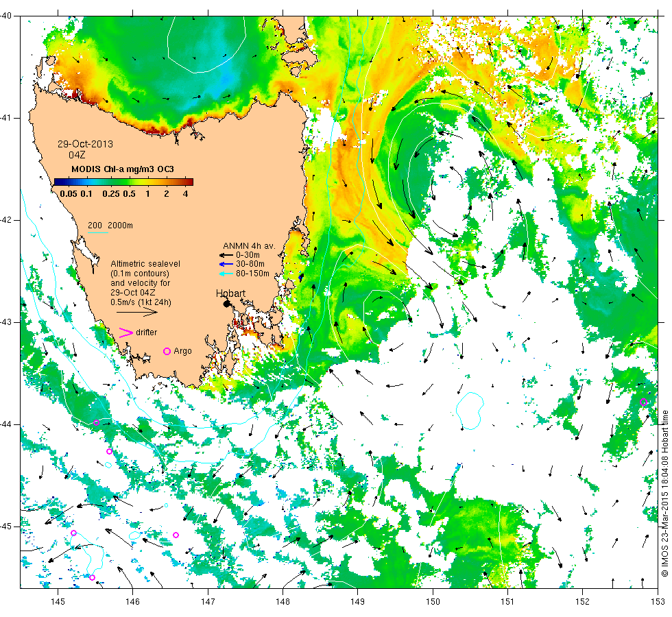672x617 pixels.
Task: Click the '153' longitude axis label
Action: point(658,602)
